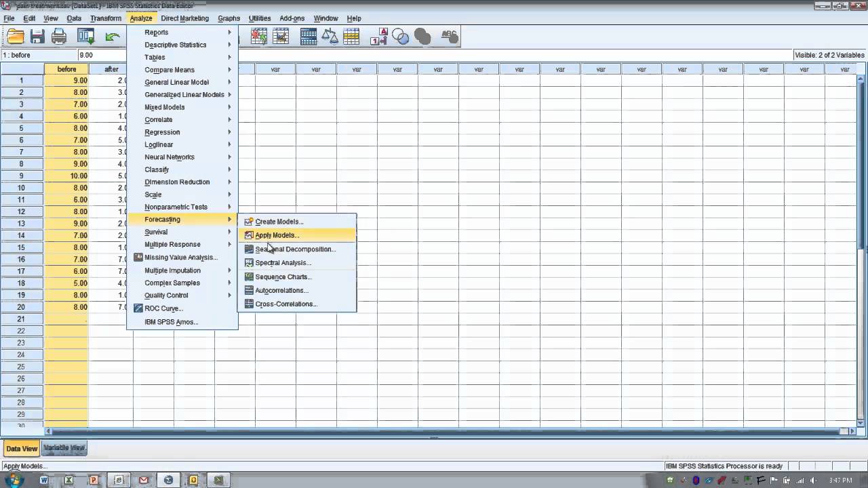
Task: Switch to Variable View tab
Action: coord(64,448)
